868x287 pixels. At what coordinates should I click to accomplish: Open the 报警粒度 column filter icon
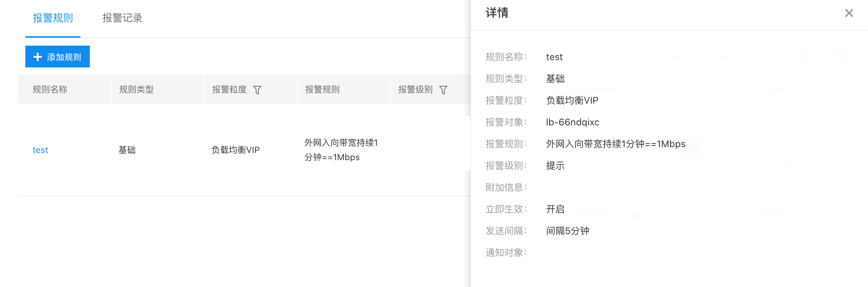pyautogui.click(x=257, y=90)
